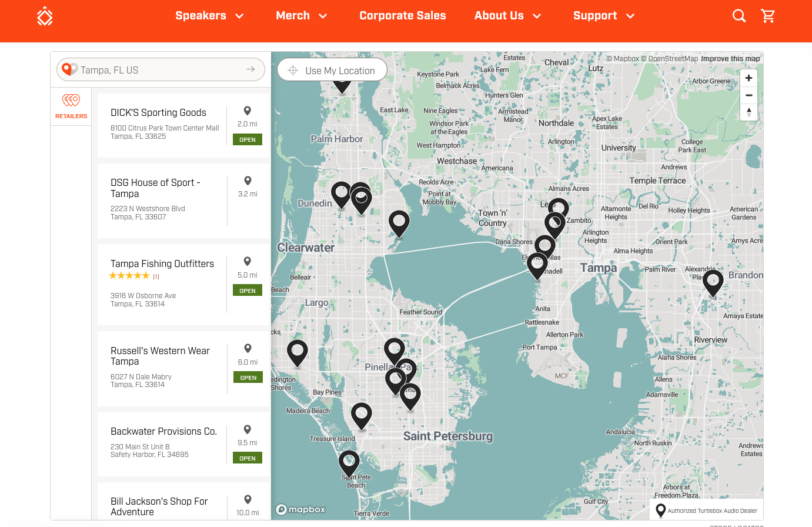Click the 9.5 mi distance label
This screenshot has height=527, width=812.
[x=248, y=443]
